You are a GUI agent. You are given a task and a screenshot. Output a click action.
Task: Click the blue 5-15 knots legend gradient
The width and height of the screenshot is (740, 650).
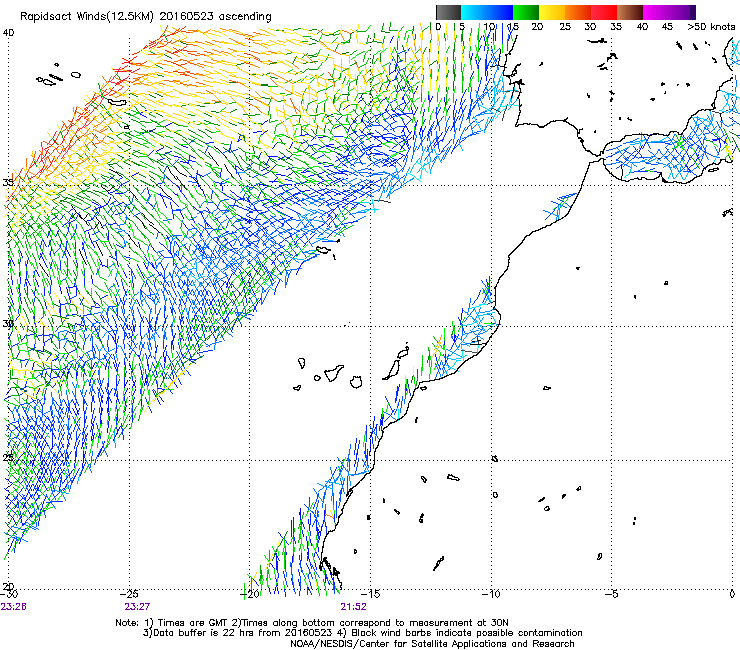click(487, 12)
